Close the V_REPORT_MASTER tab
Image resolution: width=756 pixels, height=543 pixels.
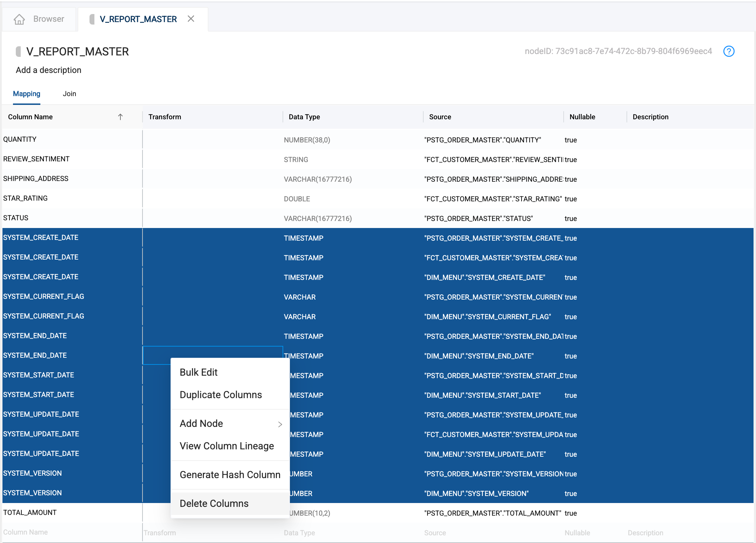pos(191,19)
